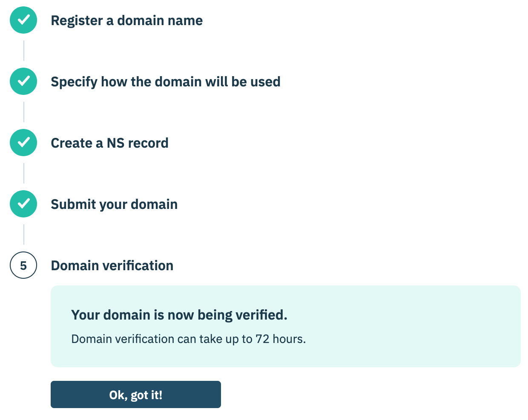This screenshot has height=420, width=528.
Task: Go to Specify how the domain will be used
Action: coord(165,82)
